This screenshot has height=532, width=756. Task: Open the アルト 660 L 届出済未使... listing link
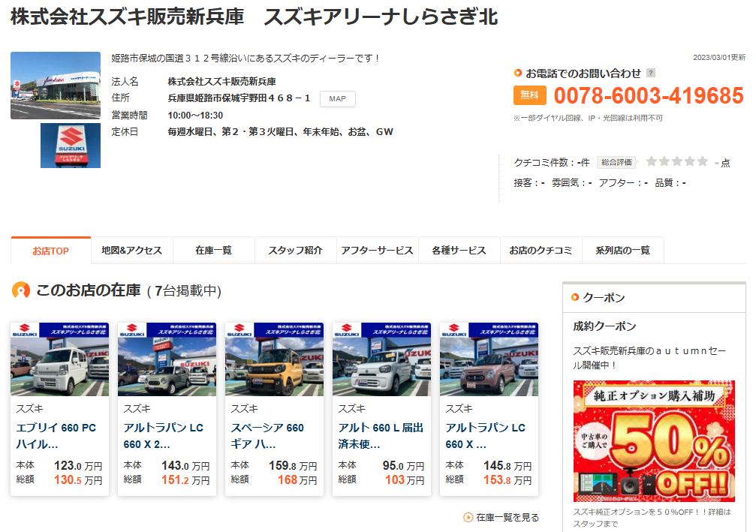[381, 436]
